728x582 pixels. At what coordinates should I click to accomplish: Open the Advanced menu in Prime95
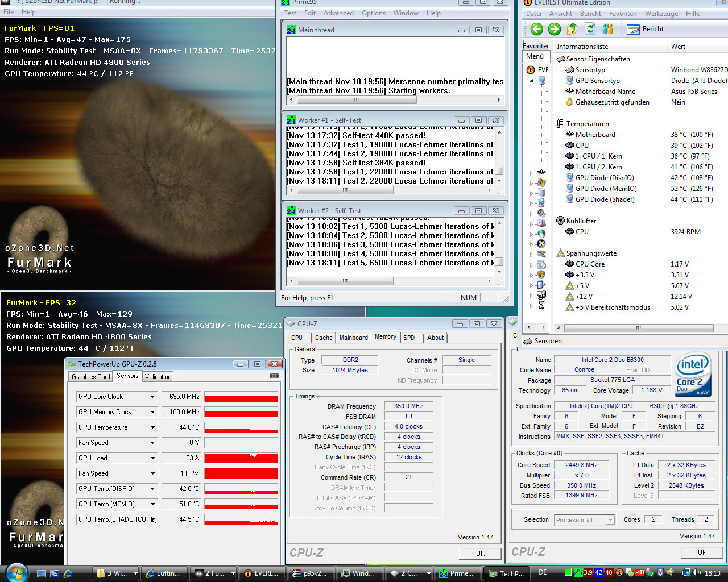tap(338, 13)
